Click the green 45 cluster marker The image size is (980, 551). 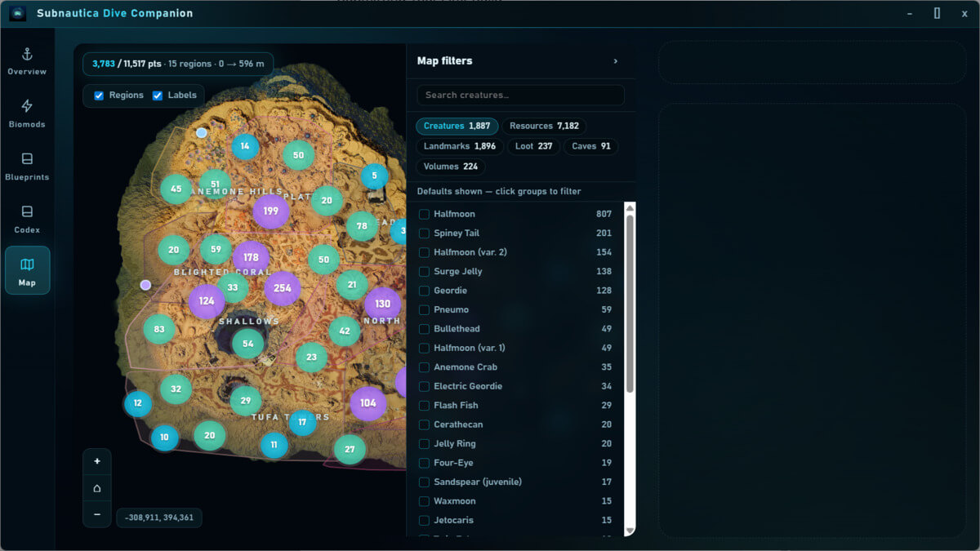[x=176, y=189]
